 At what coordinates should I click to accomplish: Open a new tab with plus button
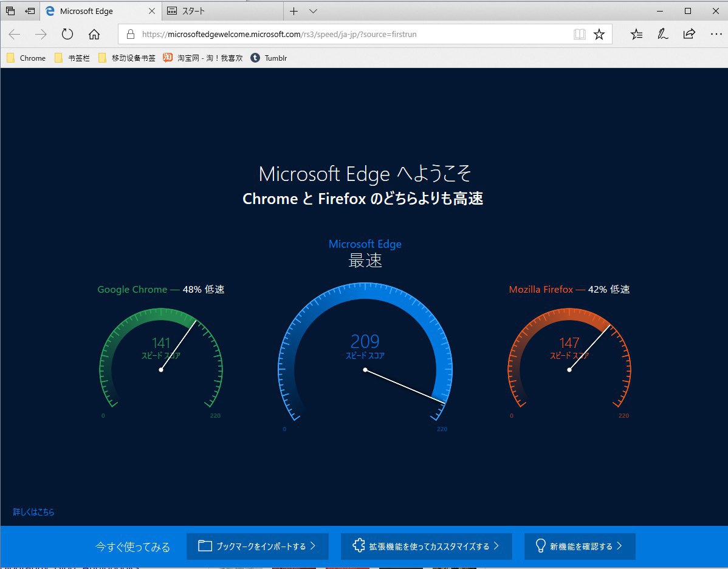coord(294,11)
